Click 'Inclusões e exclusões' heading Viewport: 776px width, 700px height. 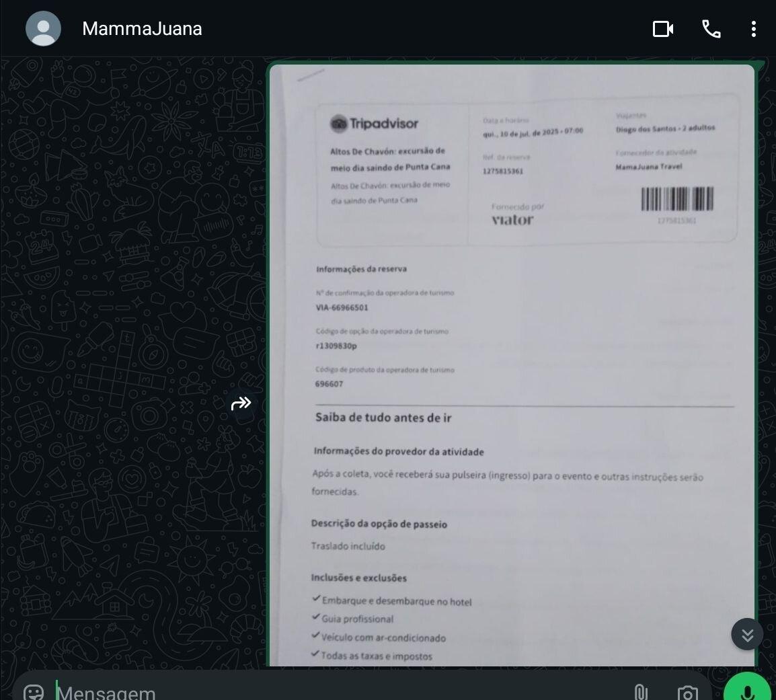[x=359, y=578]
